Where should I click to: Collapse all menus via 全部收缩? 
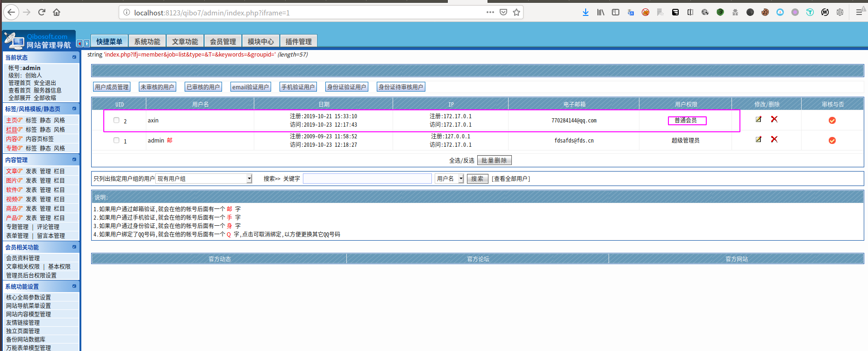(45, 98)
